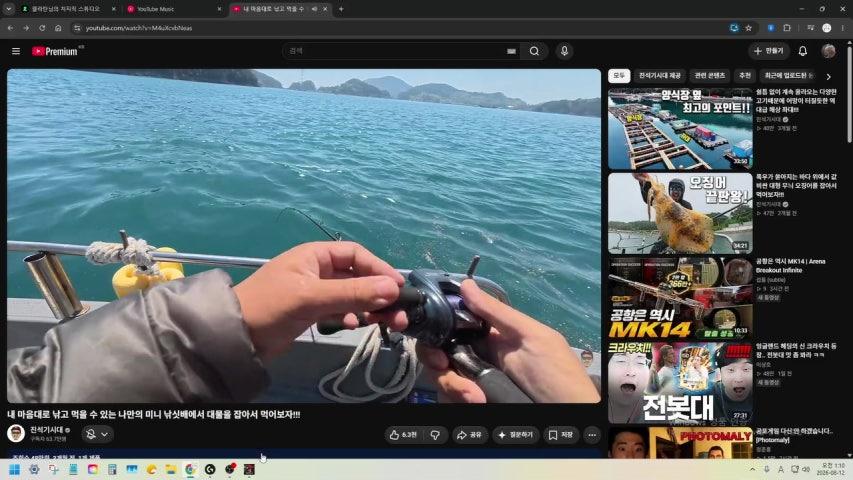The image size is (853, 480).
Task: Open the 양식장 옆 최고의 포인트 thumbnail
Action: click(x=680, y=129)
